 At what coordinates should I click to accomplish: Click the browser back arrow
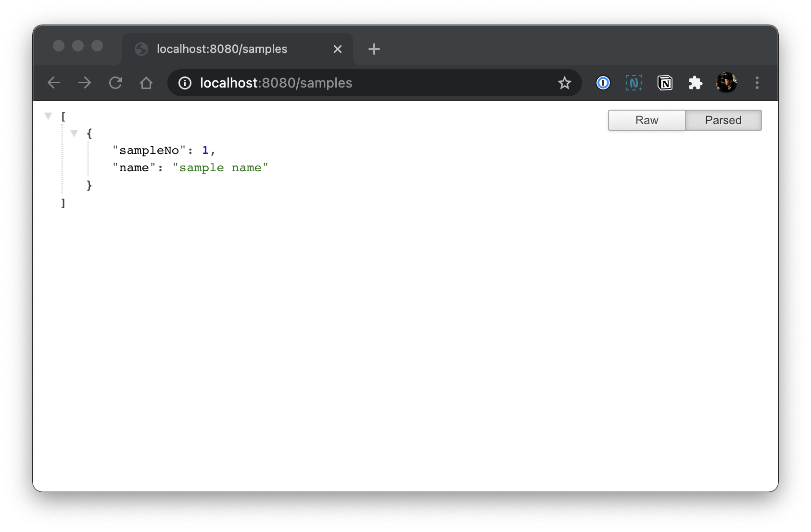[x=54, y=83]
